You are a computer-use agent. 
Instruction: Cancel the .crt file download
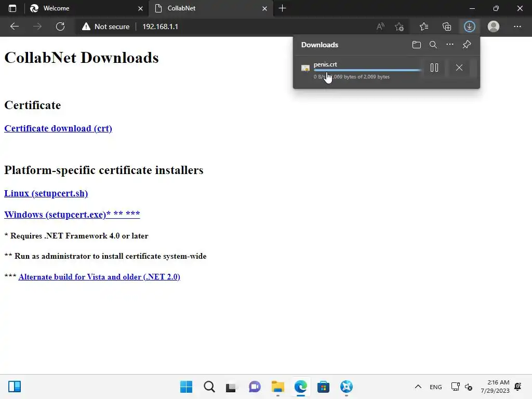pos(459,68)
